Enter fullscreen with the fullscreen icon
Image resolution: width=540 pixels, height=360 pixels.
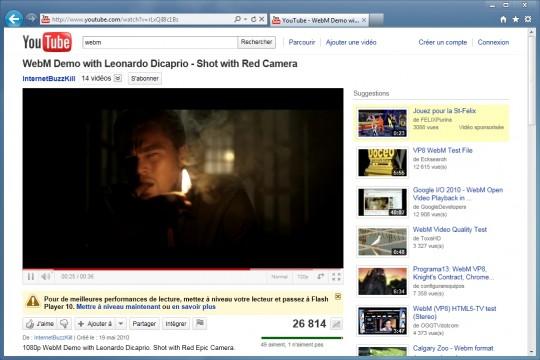click(336, 277)
